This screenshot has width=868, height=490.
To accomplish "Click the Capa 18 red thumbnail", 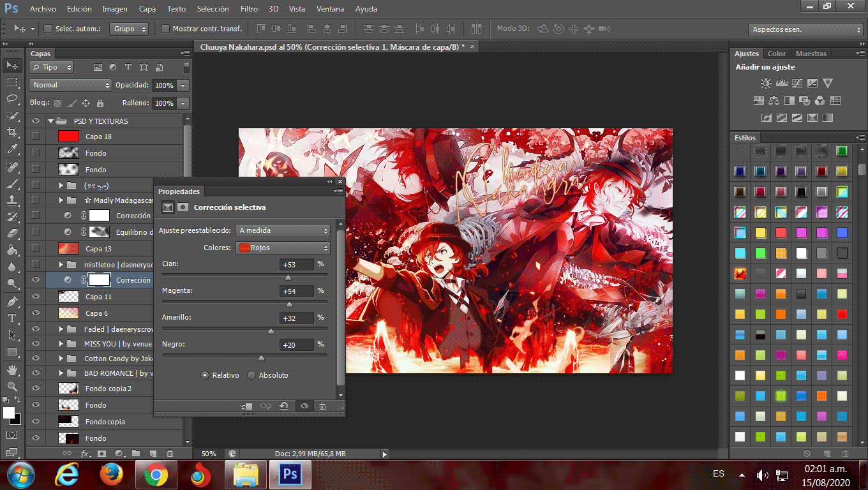I will coord(68,136).
